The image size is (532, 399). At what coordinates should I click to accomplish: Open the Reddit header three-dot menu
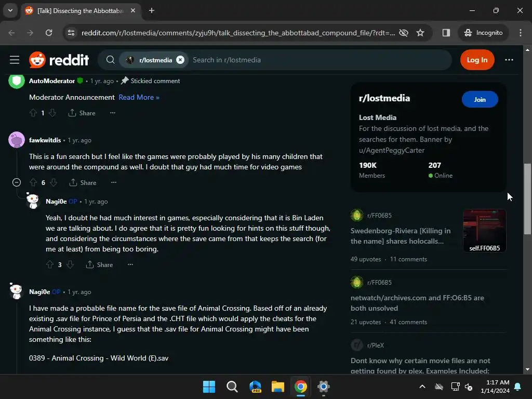click(x=509, y=60)
